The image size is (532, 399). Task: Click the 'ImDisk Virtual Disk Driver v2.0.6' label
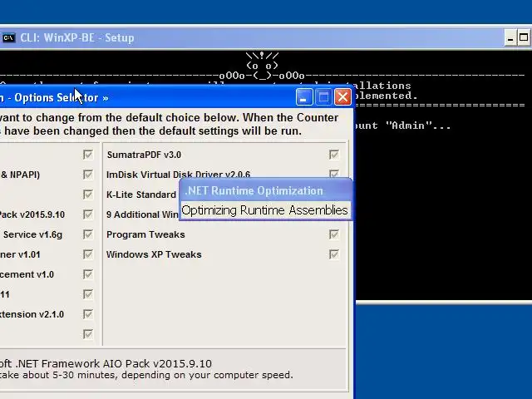pyautogui.click(x=178, y=175)
